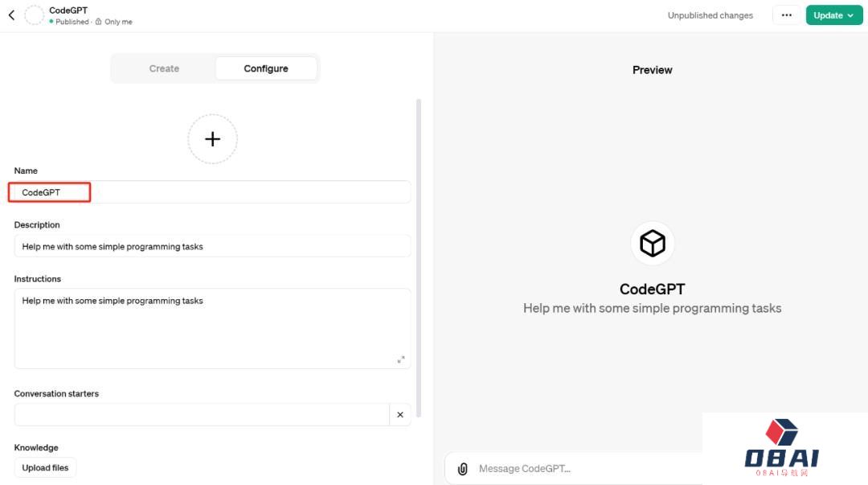
Task: Add a profile image with the plus icon
Action: point(212,139)
